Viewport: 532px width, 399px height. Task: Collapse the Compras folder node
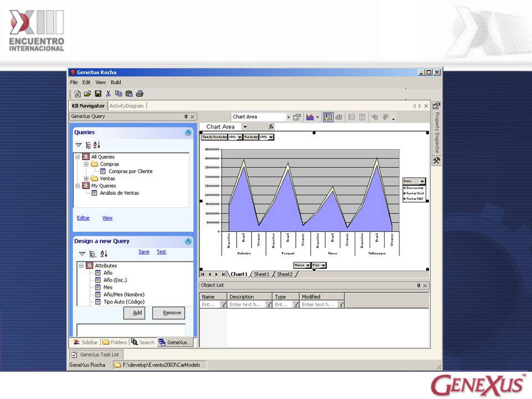pos(86,164)
